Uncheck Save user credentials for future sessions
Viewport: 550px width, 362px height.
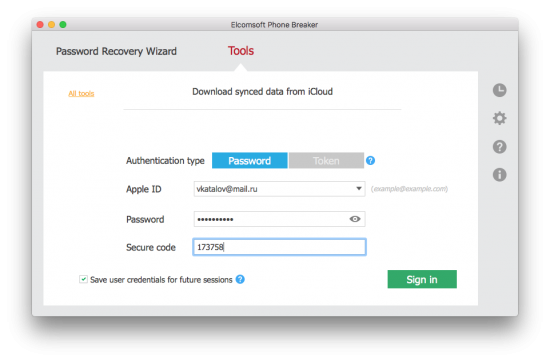(x=83, y=279)
